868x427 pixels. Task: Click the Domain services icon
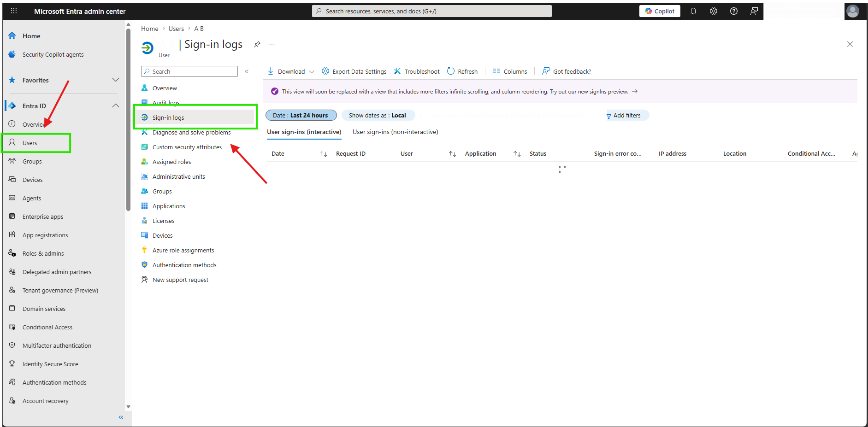pyautogui.click(x=12, y=309)
